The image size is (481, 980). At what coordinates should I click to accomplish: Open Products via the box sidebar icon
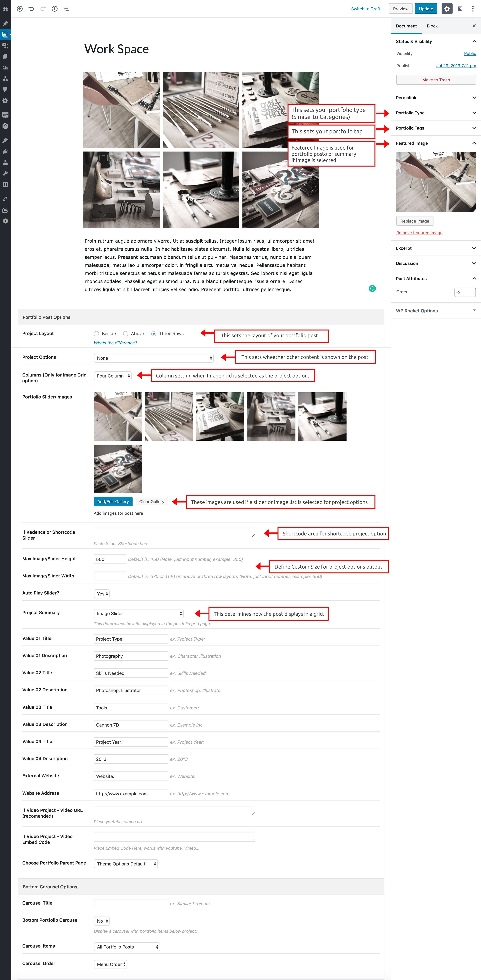click(x=5, y=126)
